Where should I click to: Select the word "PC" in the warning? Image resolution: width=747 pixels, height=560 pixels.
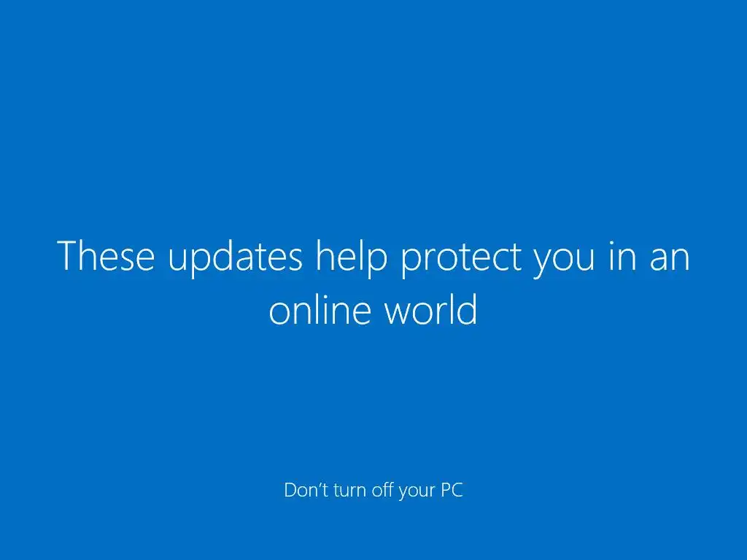[452, 490]
